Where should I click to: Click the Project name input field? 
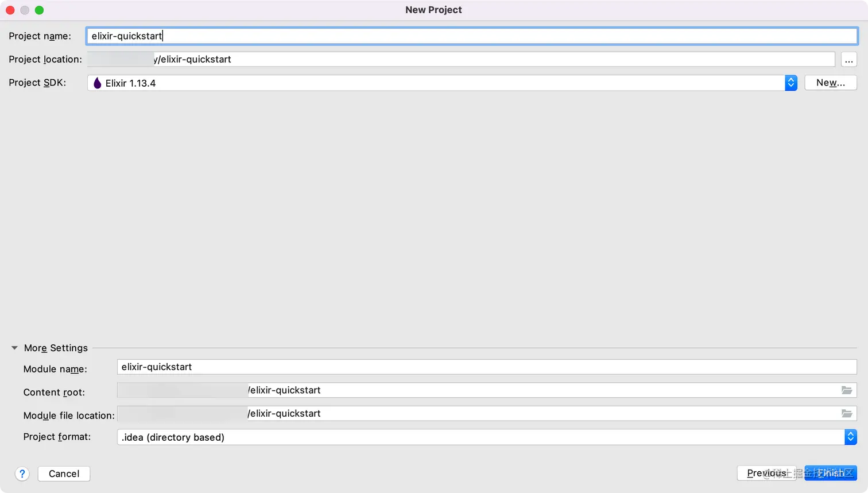coord(472,36)
